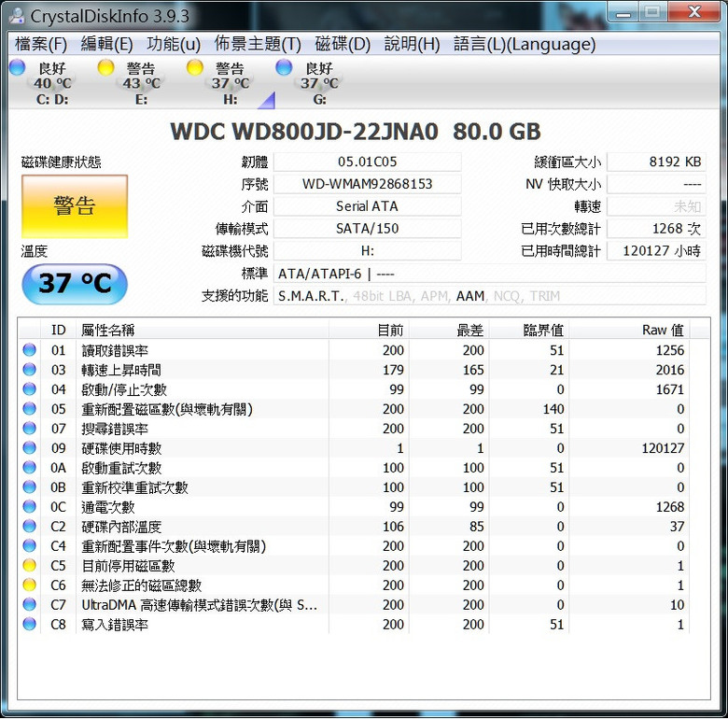The height and width of the screenshot is (719, 728).
Task: Click the ID column header
Action: tap(58, 330)
